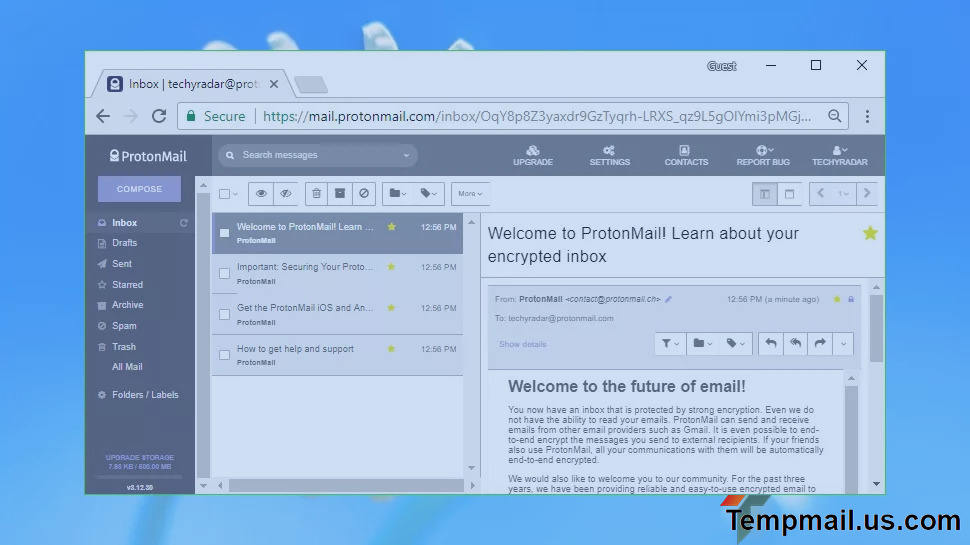Open Settings from the top navigation

[609, 155]
